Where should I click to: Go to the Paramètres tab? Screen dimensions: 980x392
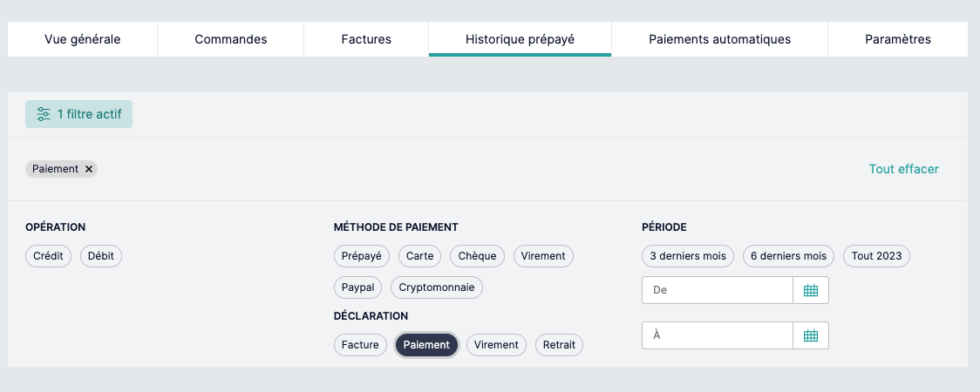click(x=897, y=39)
